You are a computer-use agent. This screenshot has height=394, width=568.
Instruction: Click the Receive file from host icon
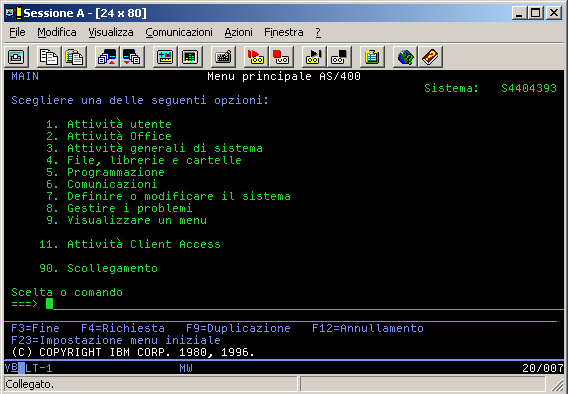pos(132,57)
